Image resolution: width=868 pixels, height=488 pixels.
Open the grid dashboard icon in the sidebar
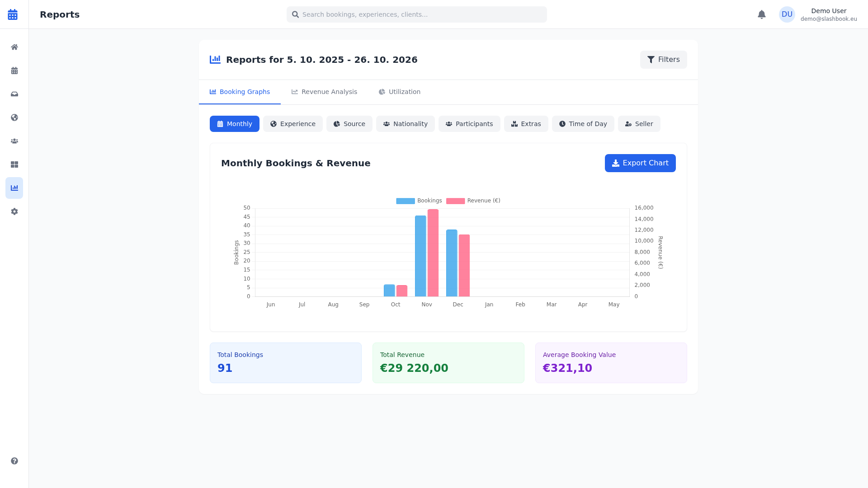pos(14,164)
